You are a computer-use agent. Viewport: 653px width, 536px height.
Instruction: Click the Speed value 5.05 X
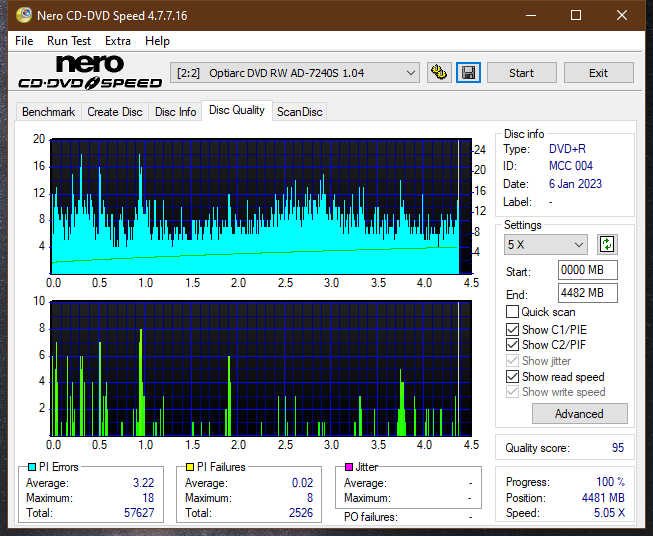click(609, 513)
